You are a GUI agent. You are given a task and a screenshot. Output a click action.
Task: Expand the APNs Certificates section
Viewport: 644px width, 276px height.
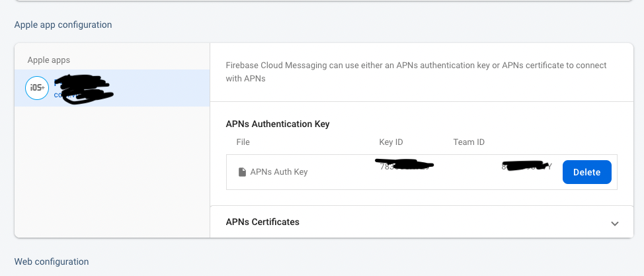614,223
